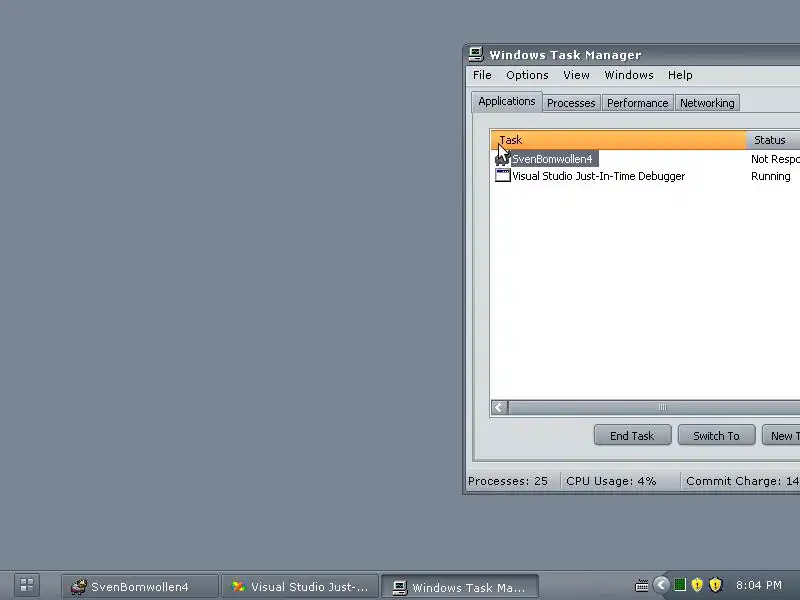Switch to the Networking tab
This screenshot has width=800, height=600.
(x=707, y=103)
